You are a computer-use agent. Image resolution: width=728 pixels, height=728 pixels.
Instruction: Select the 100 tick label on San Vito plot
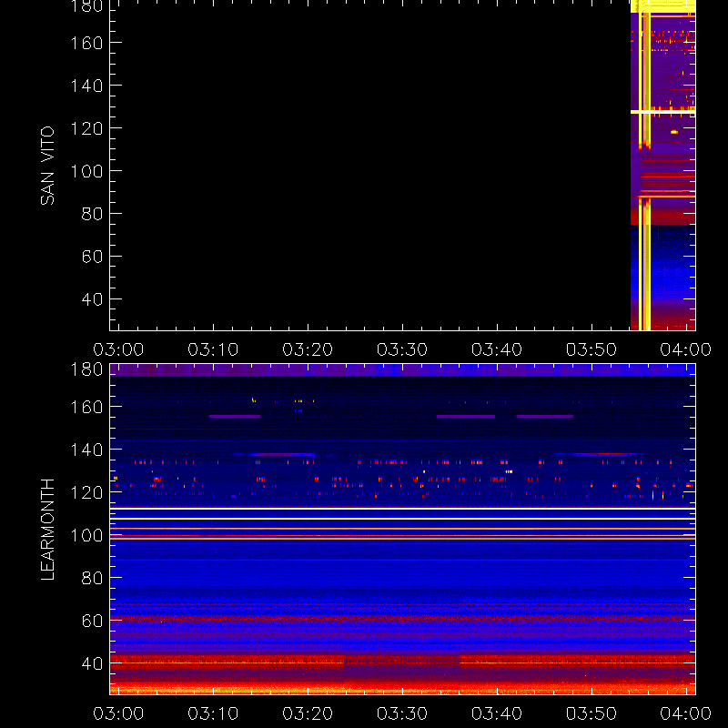click(86, 171)
